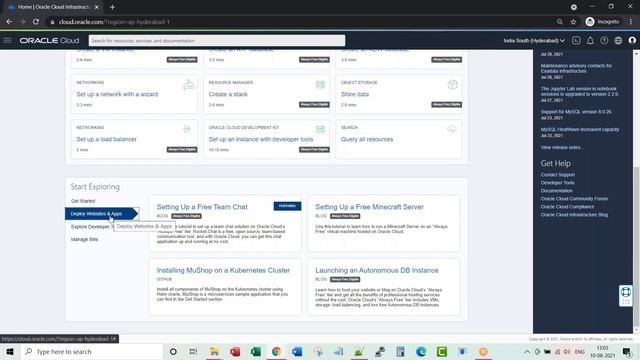Open the Chrome three-dot menu
Image resolution: width=640 pixels, height=360 pixels.
(x=631, y=22)
